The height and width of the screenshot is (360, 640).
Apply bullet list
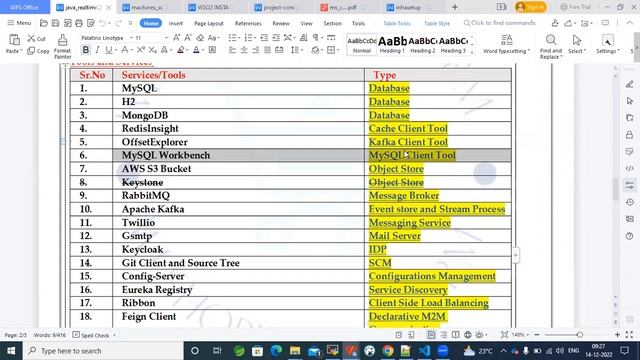[x=232, y=38]
